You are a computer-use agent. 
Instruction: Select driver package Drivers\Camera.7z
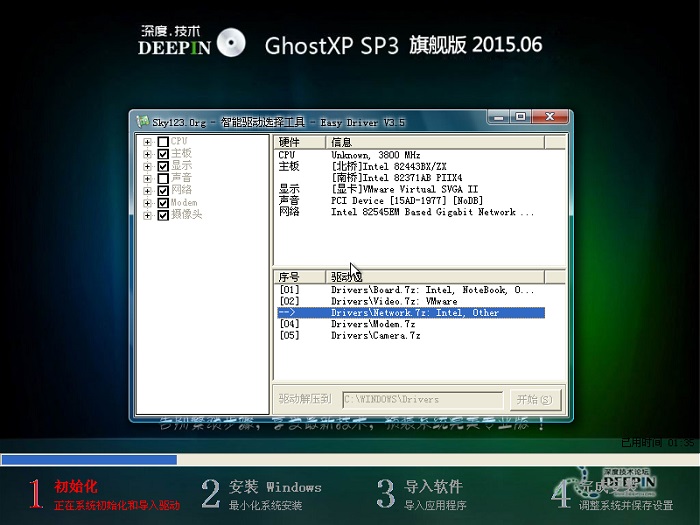[411, 336]
